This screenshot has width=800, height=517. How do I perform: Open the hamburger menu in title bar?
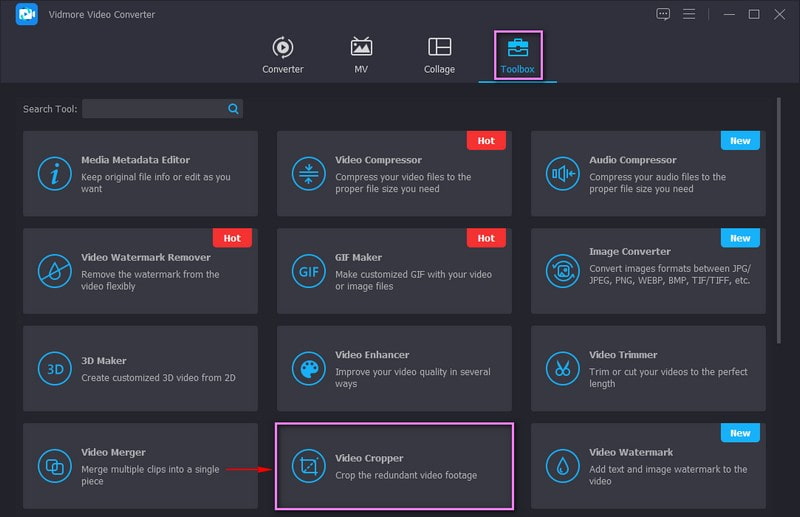(689, 14)
